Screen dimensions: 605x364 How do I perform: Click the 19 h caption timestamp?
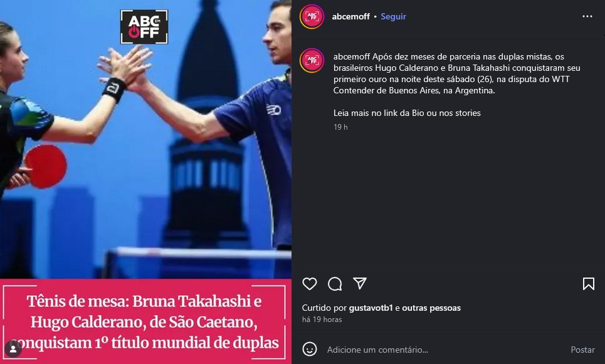click(340, 127)
